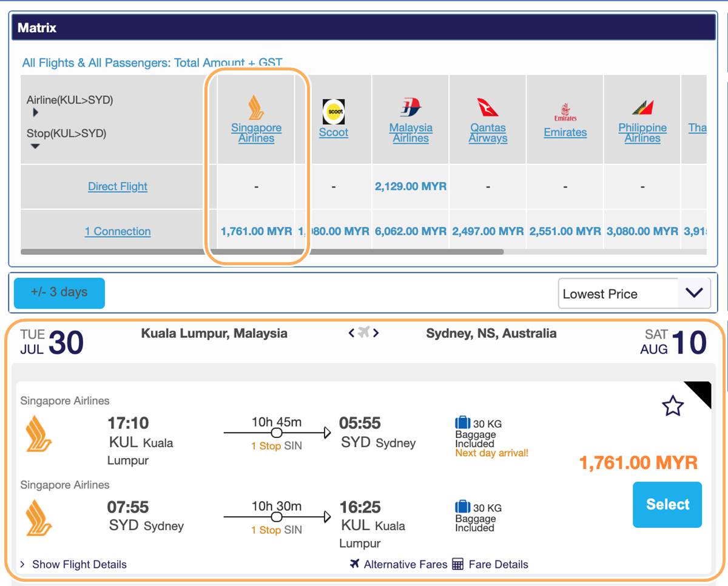Open the Emirates airline link

[565, 132]
